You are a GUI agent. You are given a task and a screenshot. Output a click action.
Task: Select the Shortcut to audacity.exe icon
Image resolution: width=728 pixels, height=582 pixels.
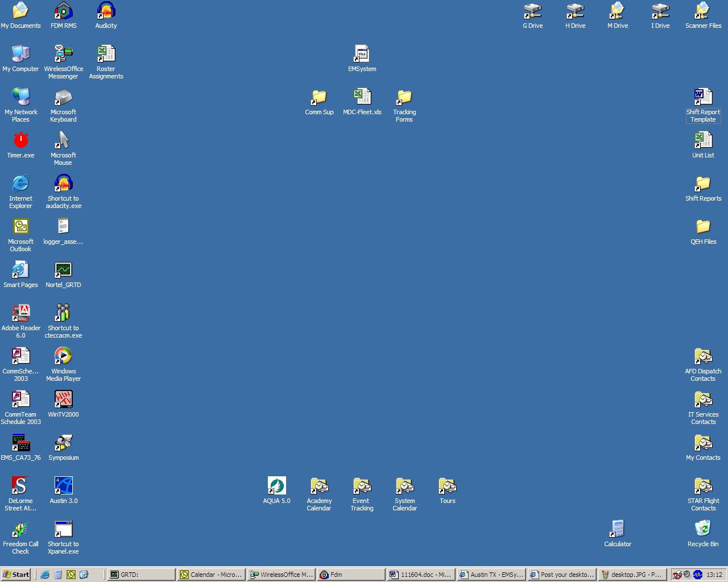pyautogui.click(x=63, y=192)
